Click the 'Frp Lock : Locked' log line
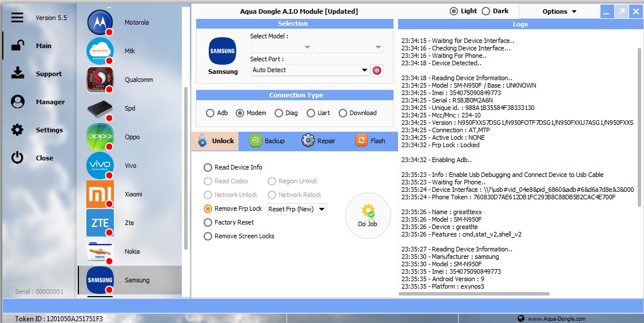644x323 pixels. tap(440, 145)
